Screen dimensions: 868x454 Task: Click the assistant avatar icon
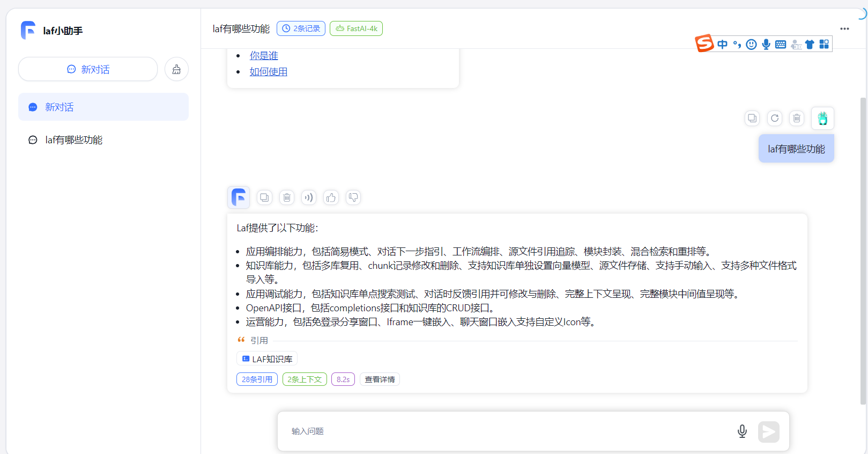tap(239, 197)
